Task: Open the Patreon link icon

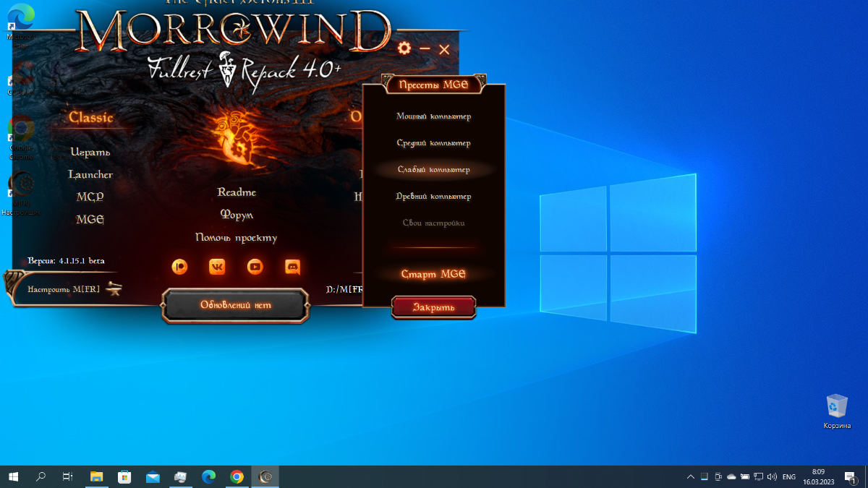Action: 179,266
